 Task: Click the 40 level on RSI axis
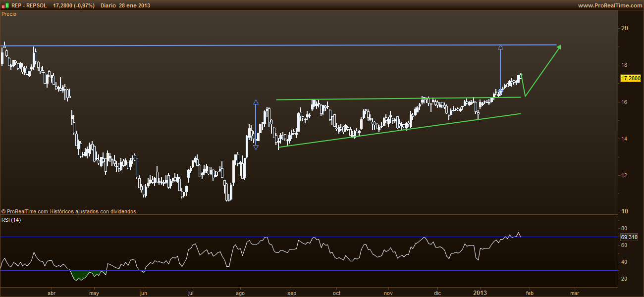point(624,262)
